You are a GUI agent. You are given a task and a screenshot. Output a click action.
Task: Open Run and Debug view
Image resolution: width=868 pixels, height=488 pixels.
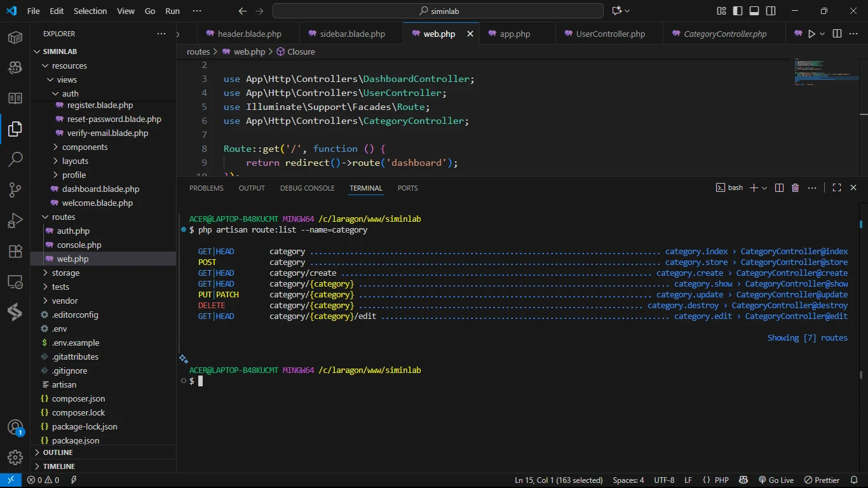(15, 220)
